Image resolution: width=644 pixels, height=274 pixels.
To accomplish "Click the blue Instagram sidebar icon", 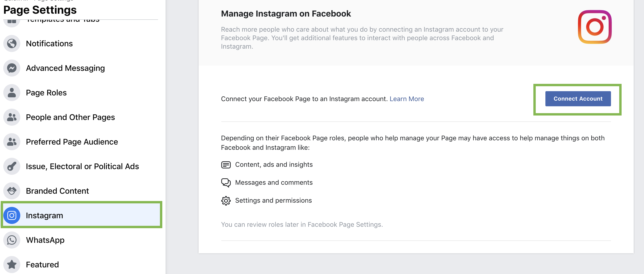I will coord(12,215).
